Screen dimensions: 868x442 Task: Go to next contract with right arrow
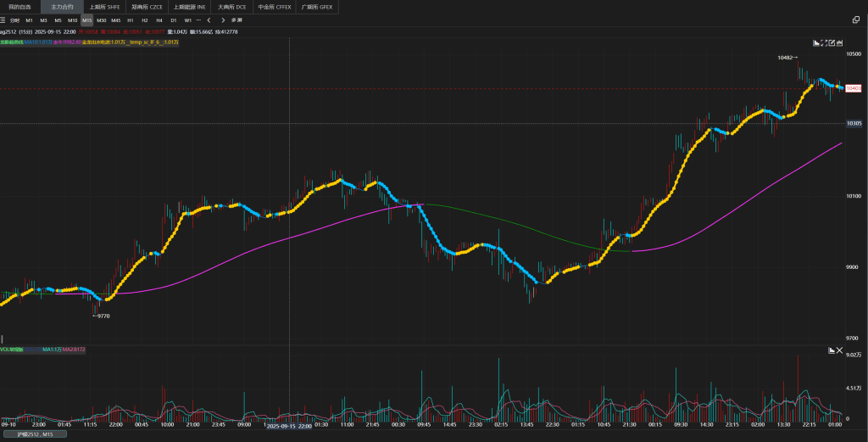coord(223,20)
